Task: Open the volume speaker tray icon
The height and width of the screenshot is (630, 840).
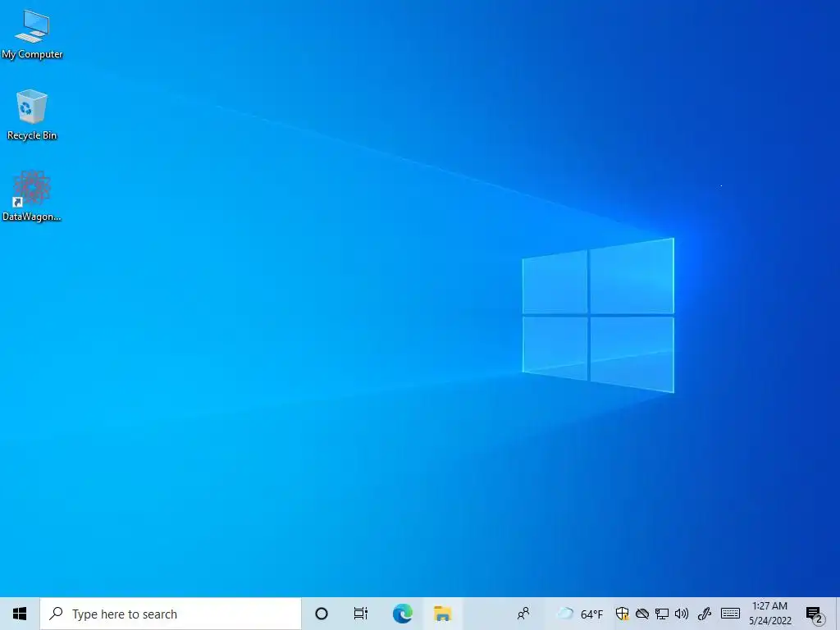Action: [x=682, y=614]
